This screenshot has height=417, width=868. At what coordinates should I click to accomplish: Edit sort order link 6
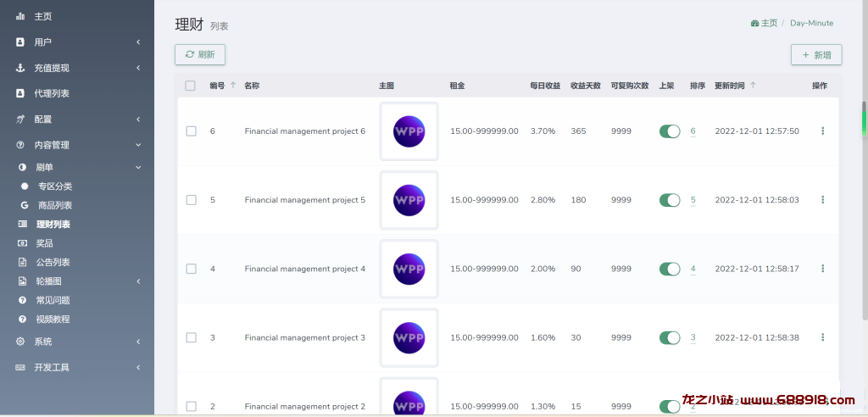(693, 131)
